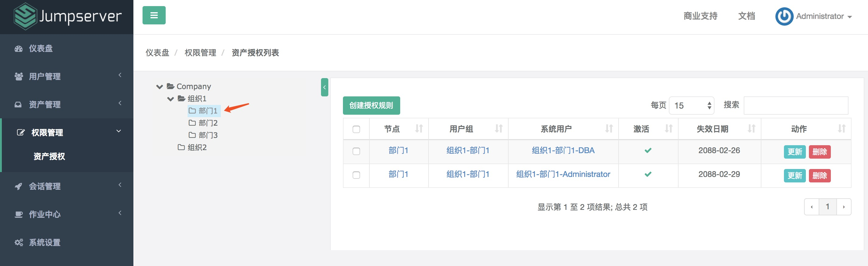
Task: Click the 作业中心 coffee cup icon
Action: pyautogui.click(x=19, y=214)
